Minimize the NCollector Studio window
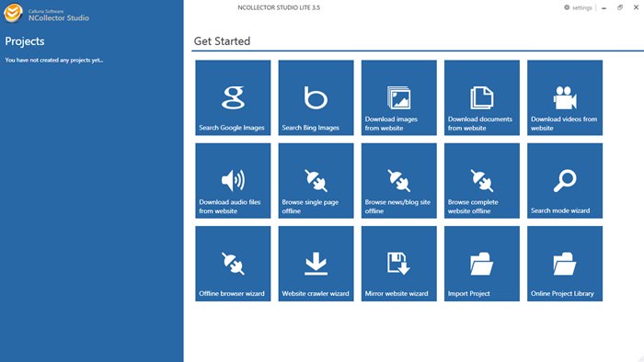Viewport: 644px width, 362px height. point(604,7)
